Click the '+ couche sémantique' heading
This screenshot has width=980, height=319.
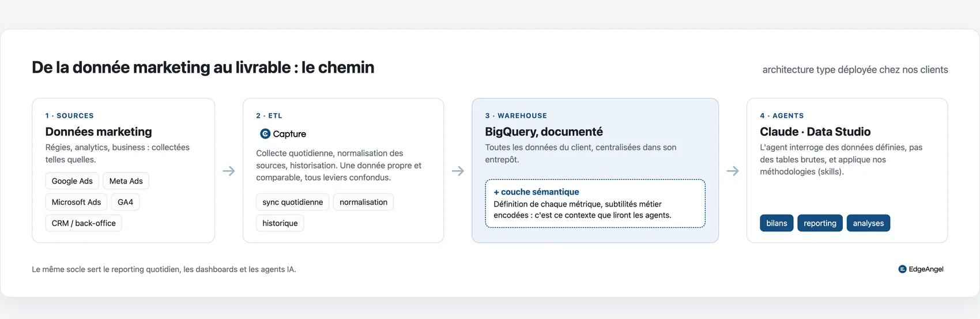coord(536,192)
